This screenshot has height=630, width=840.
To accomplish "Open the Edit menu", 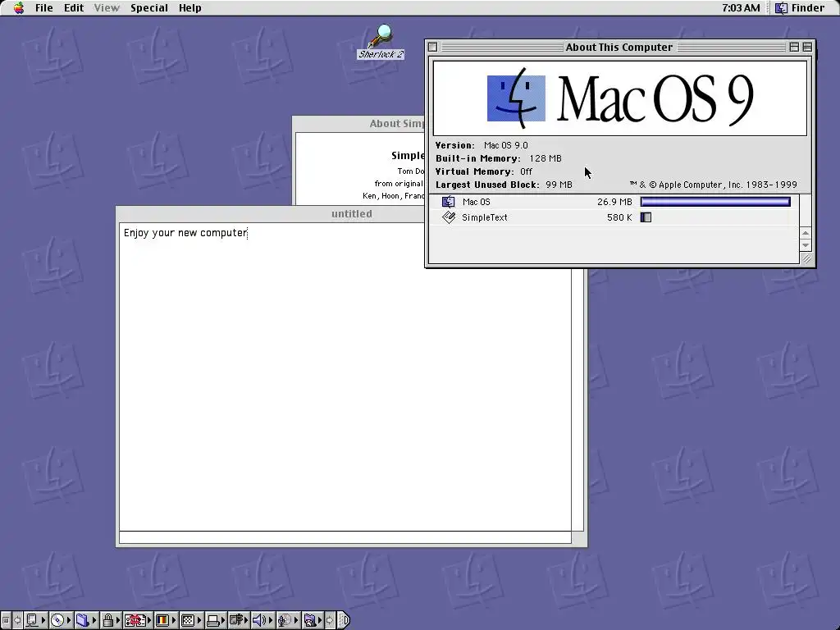I will coord(74,8).
